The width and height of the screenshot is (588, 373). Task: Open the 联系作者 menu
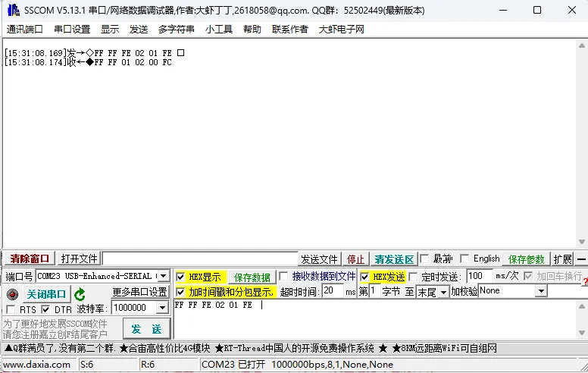coord(290,30)
